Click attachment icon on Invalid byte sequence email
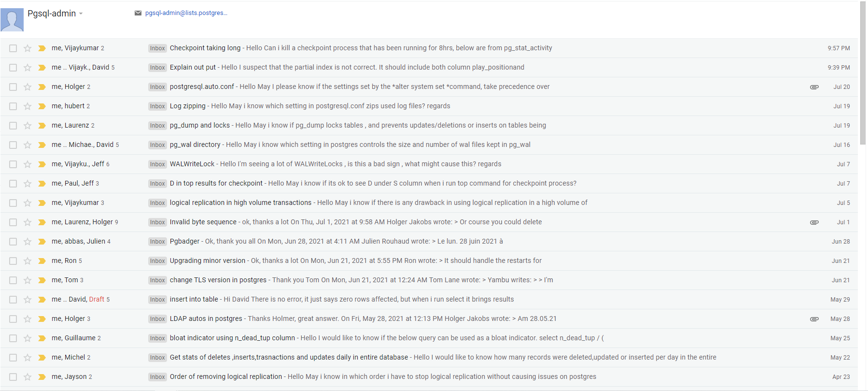 (x=814, y=222)
